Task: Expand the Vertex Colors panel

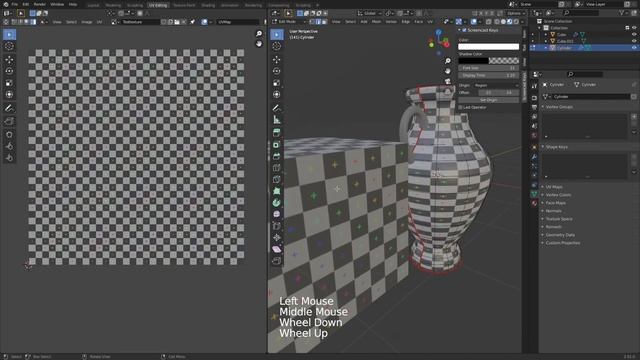Action: [558, 195]
